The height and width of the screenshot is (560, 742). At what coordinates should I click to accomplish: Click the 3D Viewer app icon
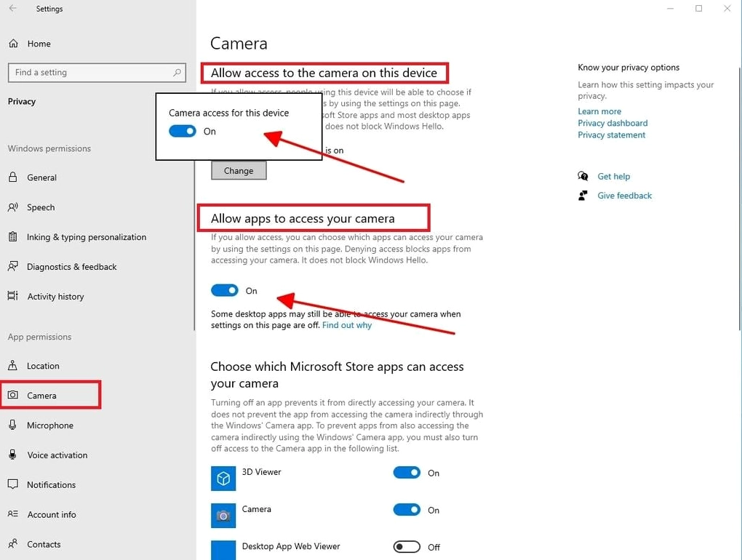point(223,479)
